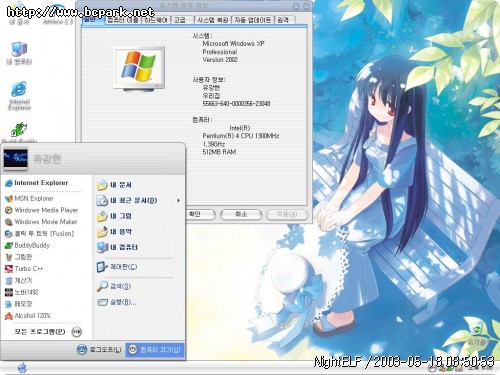Open 계산기 (Calculator)

pos(19,281)
